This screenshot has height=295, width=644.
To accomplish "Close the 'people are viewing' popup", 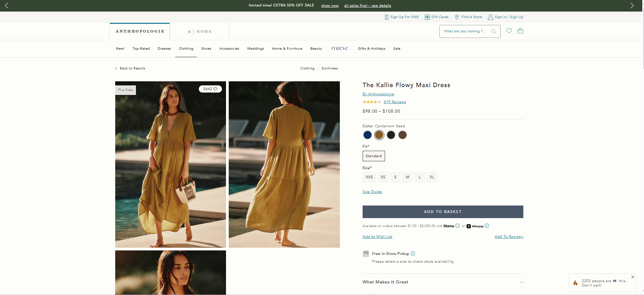I will tap(633, 277).
